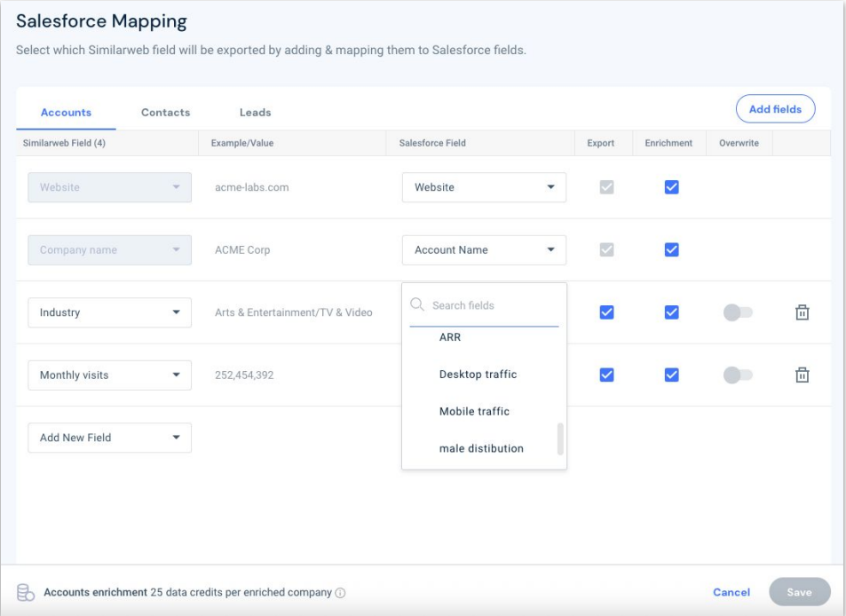846x616 pixels.
Task: Click the Salesforce Mapping heading
Action: (x=101, y=21)
